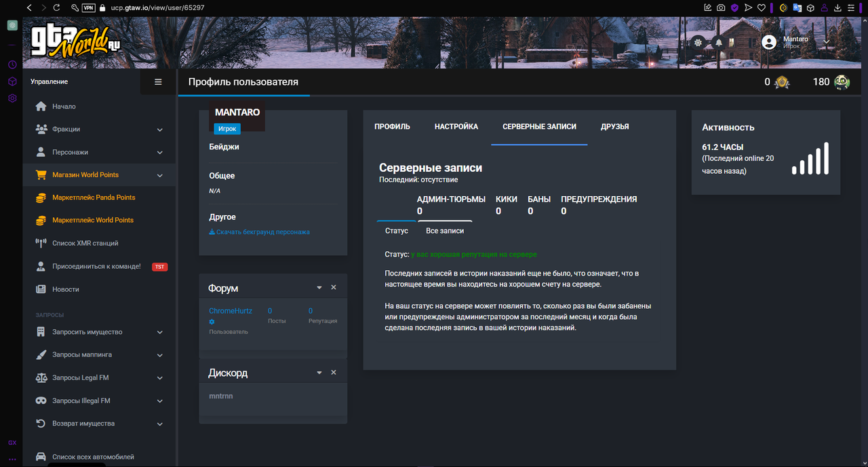Click the home icon beside Начало
The height and width of the screenshot is (467, 868).
(41, 107)
